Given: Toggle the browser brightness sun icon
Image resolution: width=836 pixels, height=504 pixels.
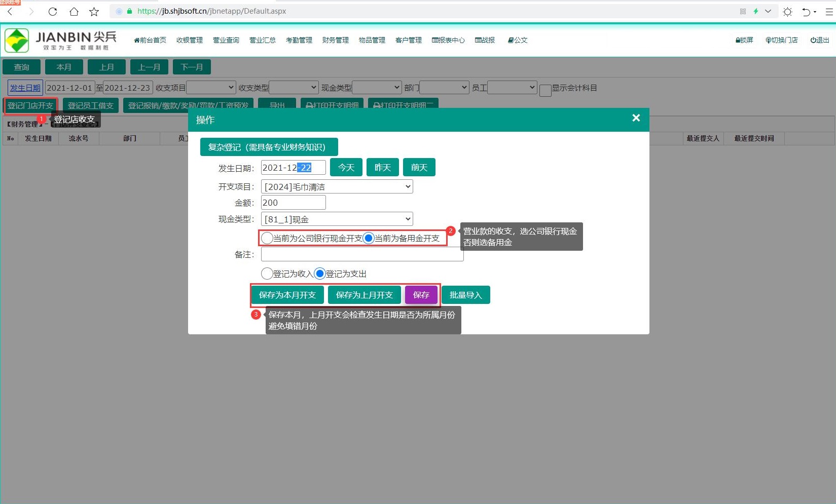Looking at the screenshot, I should 787,11.
